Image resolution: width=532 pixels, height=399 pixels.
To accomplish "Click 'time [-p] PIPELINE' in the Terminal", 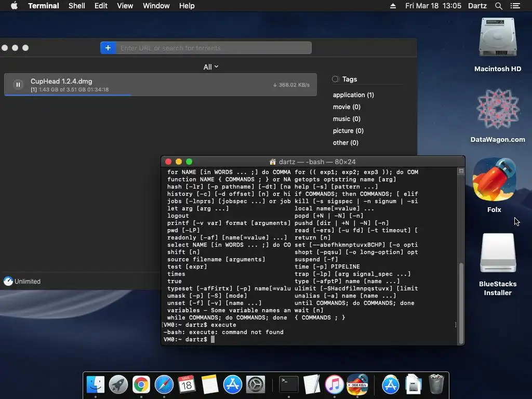I will pyautogui.click(x=327, y=267).
